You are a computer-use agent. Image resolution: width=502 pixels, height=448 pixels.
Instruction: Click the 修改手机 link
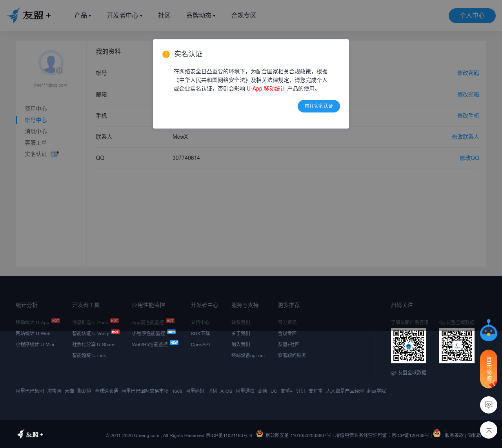pyautogui.click(x=468, y=116)
